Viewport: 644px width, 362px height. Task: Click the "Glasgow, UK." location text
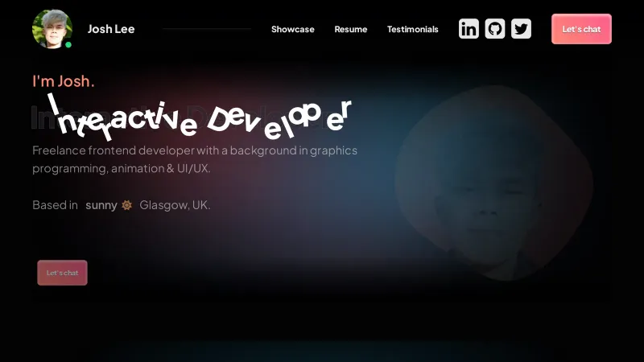pyautogui.click(x=175, y=205)
